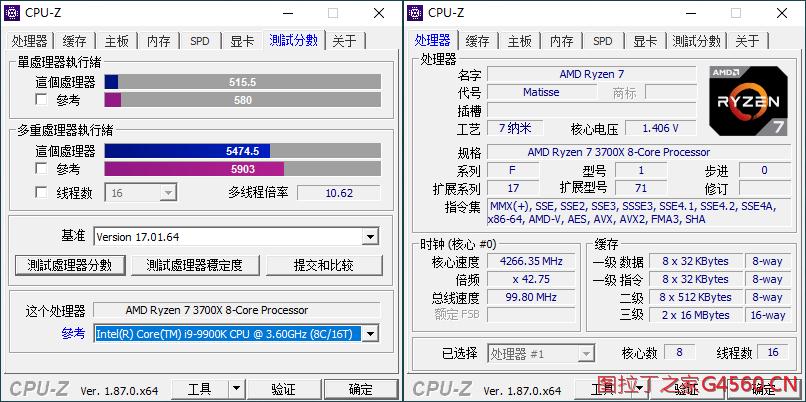This screenshot has height=402, width=806.
Task: Minimize the right CPU-Z window
Action: click(690, 13)
